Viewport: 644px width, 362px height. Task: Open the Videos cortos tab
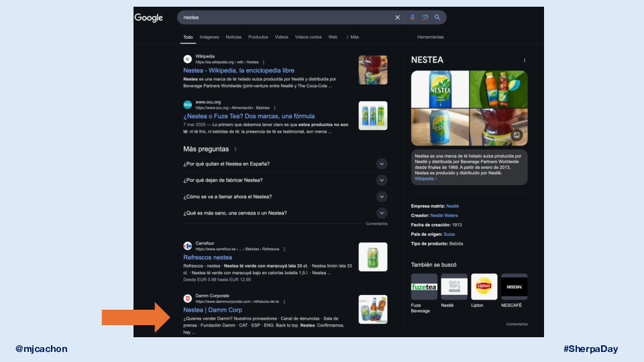(x=308, y=37)
